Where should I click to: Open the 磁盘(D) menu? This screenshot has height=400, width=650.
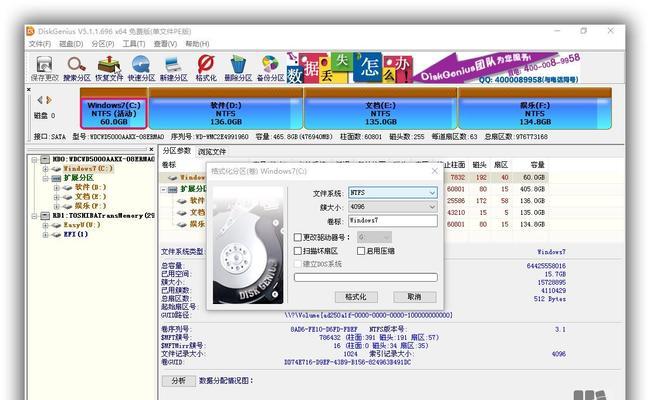[71, 44]
